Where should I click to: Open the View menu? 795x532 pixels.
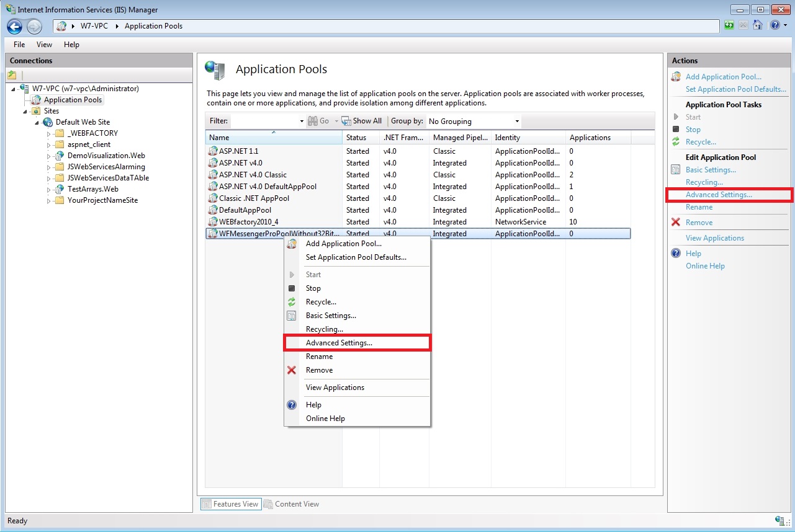point(44,45)
